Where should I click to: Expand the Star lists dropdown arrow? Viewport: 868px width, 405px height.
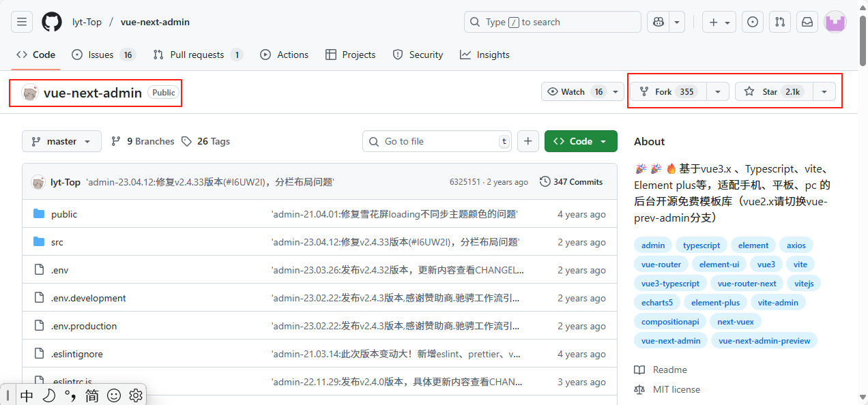click(824, 91)
